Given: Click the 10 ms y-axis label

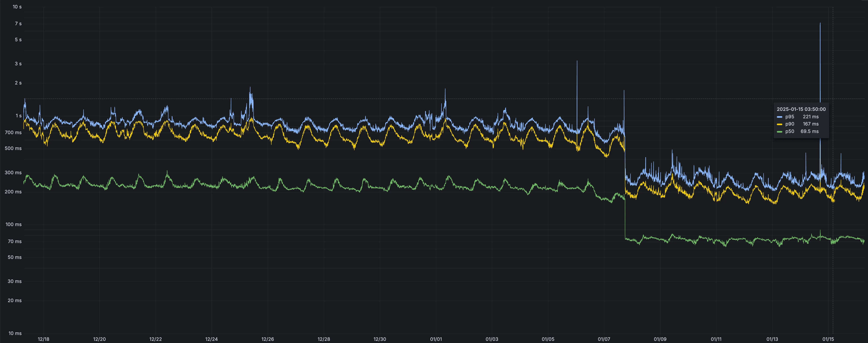Looking at the screenshot, I should [x=15, y=333].
